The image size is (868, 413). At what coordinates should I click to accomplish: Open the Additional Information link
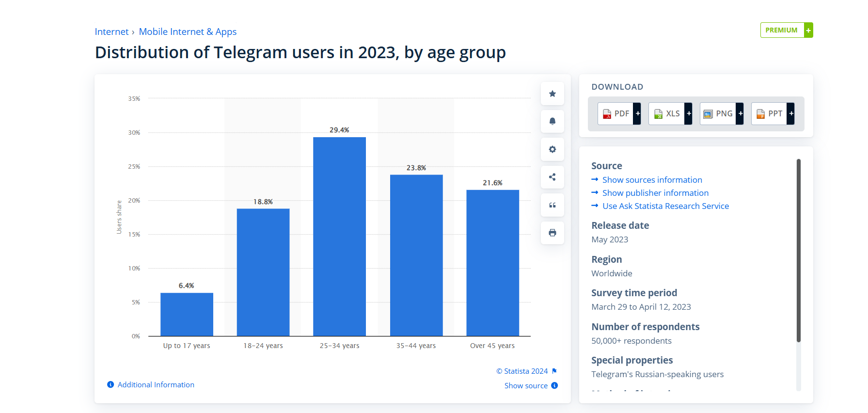[156, 384]
